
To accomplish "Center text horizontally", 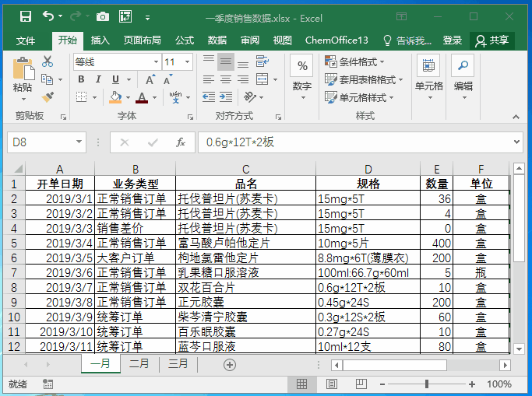I will pyautogui.click(x=226, y=79).
